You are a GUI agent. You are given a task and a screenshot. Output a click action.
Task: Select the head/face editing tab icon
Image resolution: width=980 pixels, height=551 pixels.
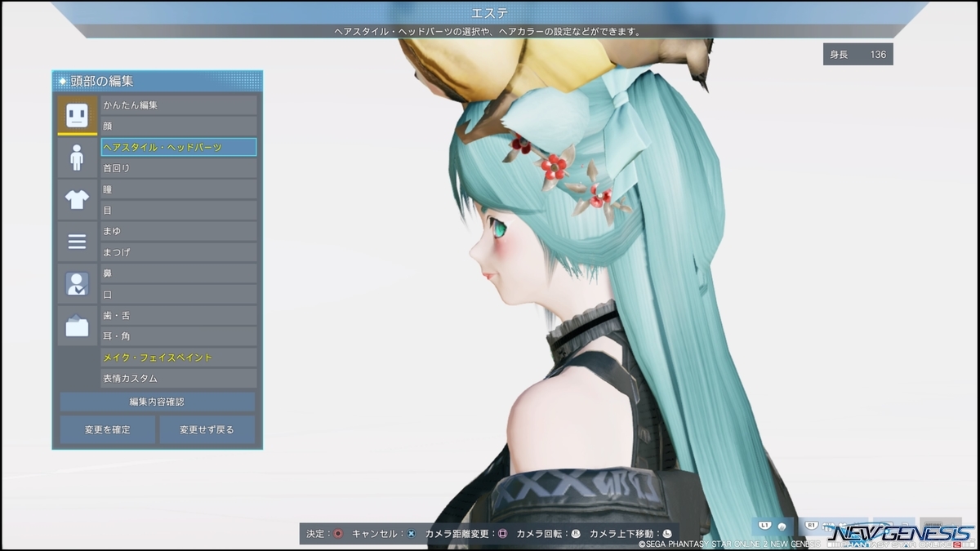77,115
